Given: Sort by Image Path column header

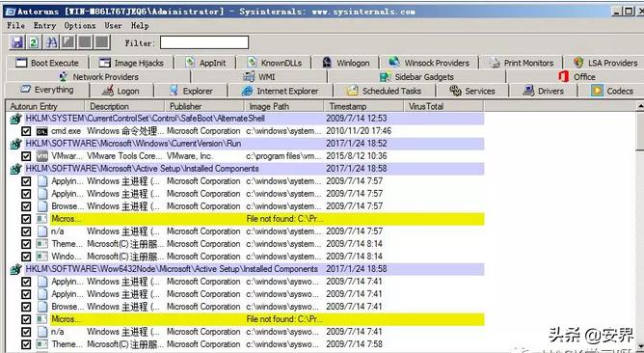Looking at the screenshot, I should (283, 106).
